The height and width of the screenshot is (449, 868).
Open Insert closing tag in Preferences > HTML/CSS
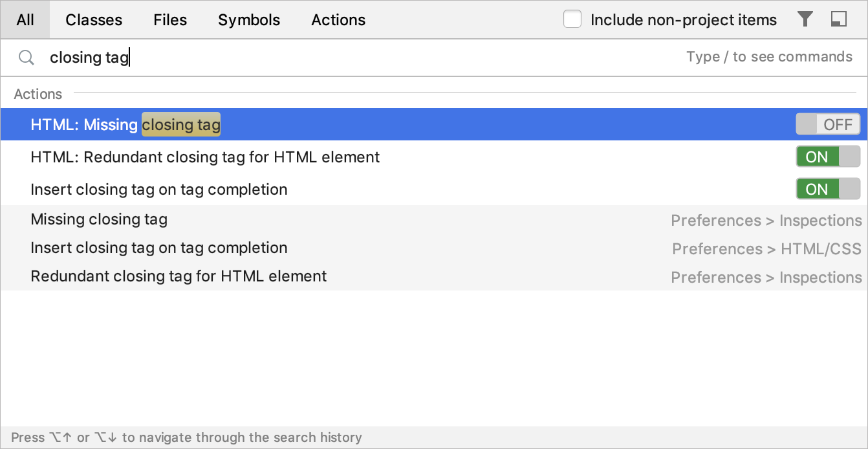159,248
